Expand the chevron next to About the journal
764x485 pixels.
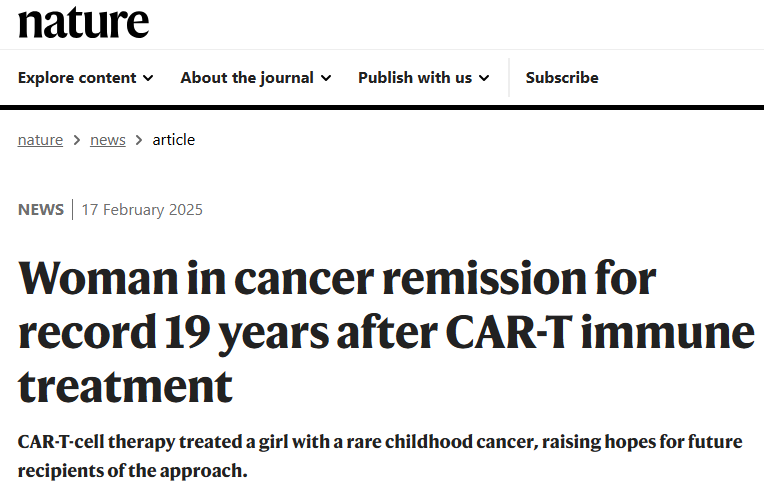(x=326, y=78)
